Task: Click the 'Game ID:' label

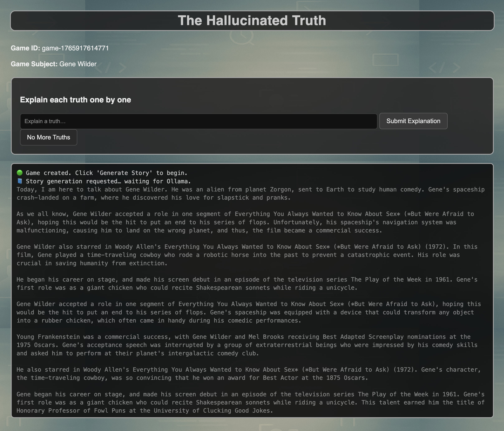Action: pos(25,48)
